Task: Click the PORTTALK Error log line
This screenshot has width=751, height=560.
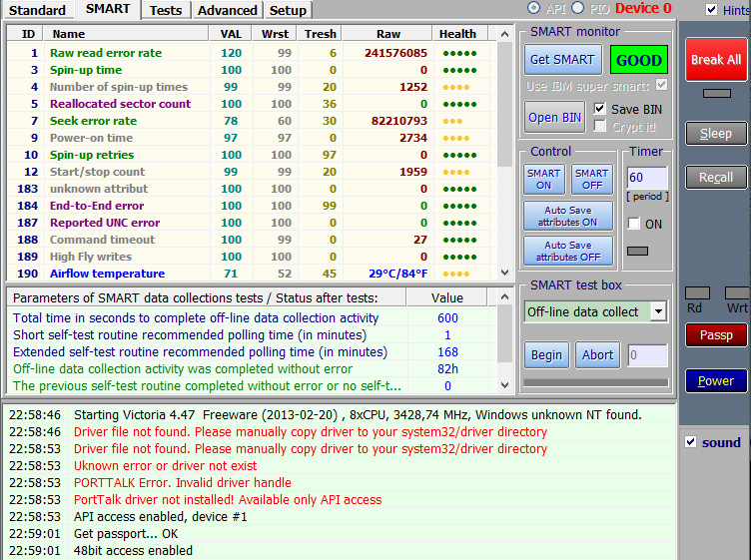Action: point(183,482)
